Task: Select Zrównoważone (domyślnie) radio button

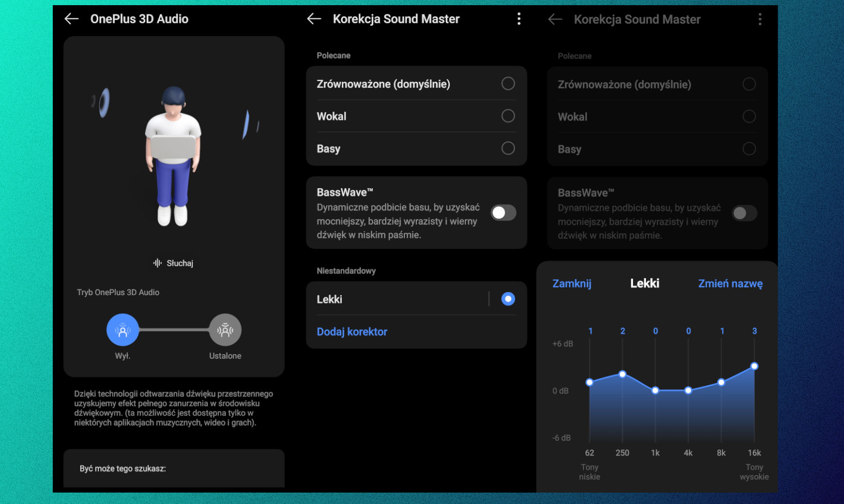Action: pos(508,83)
